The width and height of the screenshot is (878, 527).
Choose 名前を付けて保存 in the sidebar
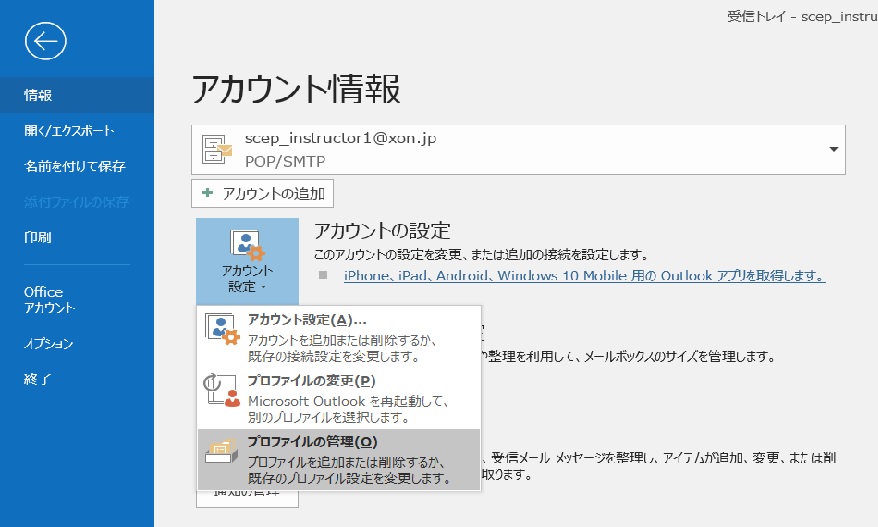(74, 166)
